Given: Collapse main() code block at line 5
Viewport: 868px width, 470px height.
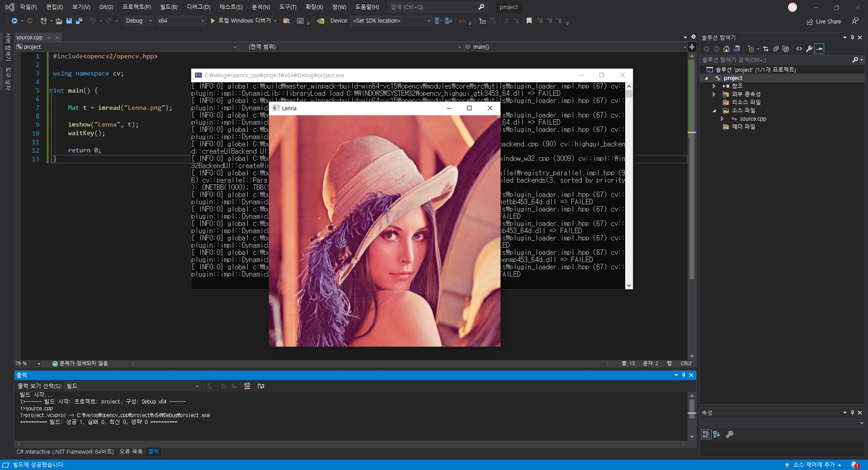Looking at the screenshot, I should point(51,90).
